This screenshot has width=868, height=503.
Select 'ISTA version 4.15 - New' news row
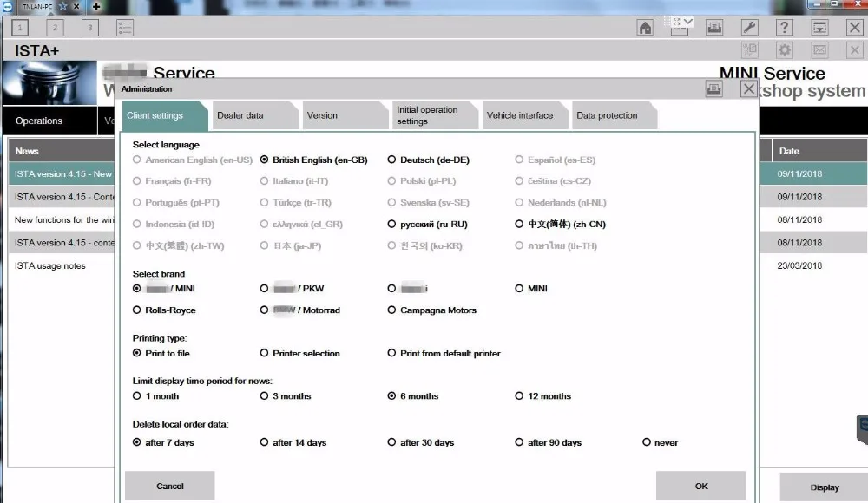click(62, 173)
